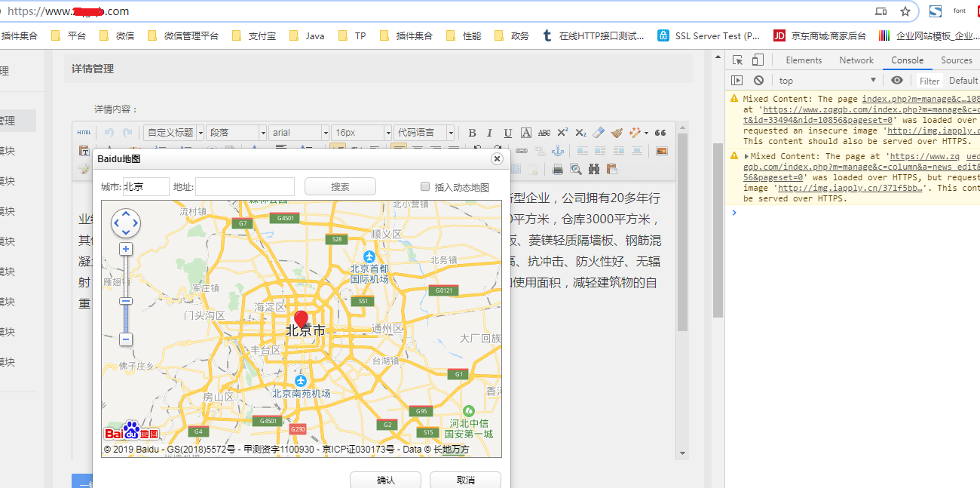Click the live expression eye icon
Viewport: 980px width, 488px height.
[896, 80]
